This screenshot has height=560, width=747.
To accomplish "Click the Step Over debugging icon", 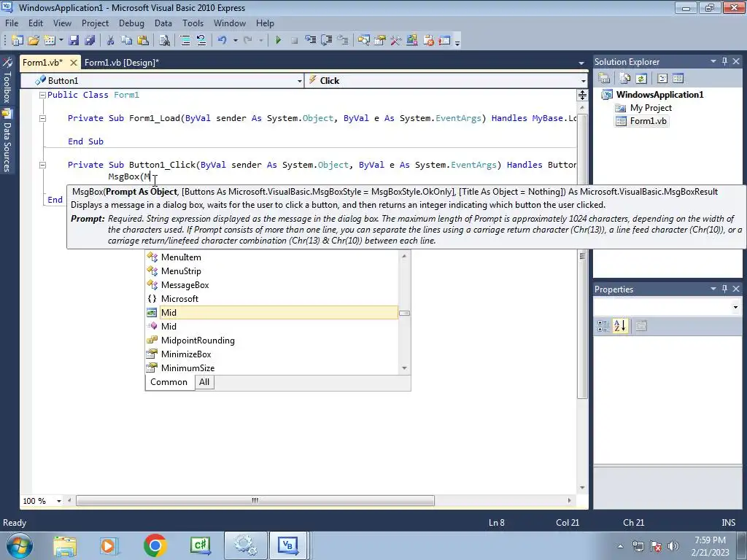I will point(327,41).
